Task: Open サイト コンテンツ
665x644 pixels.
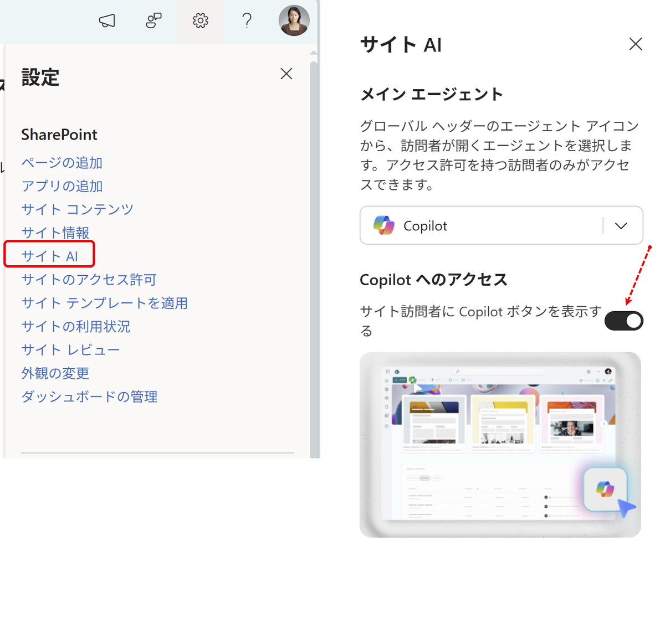Action: coord(78,209)
